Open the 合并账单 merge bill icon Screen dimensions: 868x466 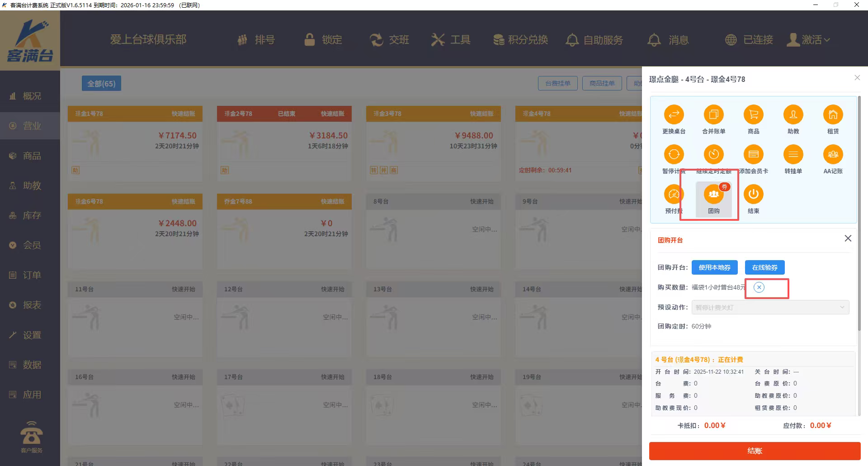pos(713,115)
